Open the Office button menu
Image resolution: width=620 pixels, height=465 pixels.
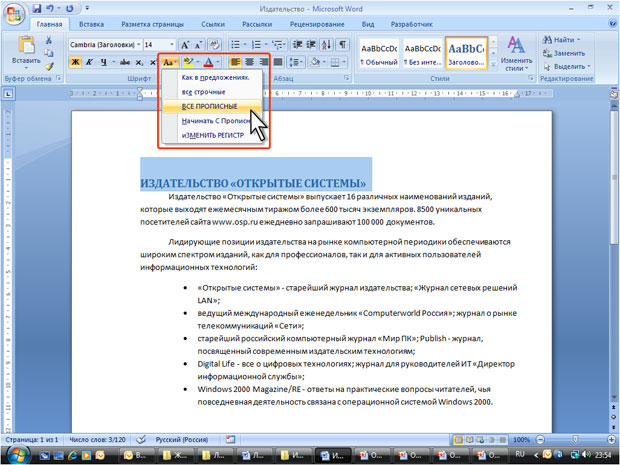(x=14, y=15)
